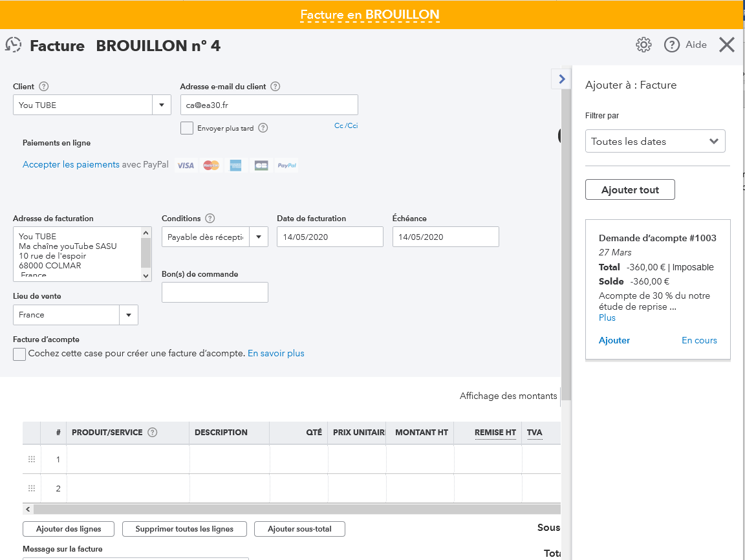The width and height of the screenshot is (745, 560).
Task: Expand the Conditions dropdown
Action: coord(259,237)
